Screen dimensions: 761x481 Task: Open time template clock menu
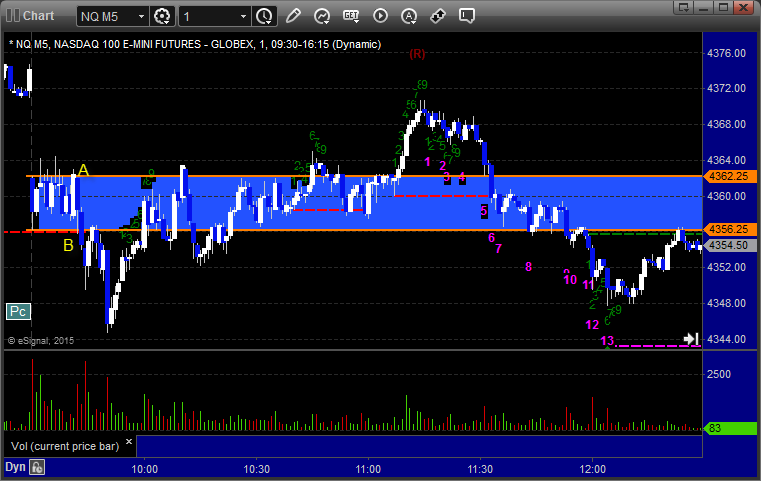[265, 16]
